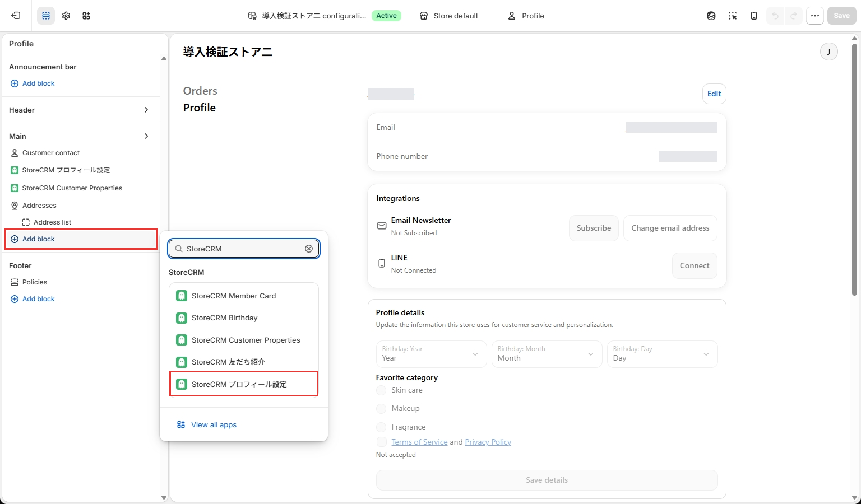Click the Orders navigation link
Screen dimensions: 861x504
[x=200, y=91]
